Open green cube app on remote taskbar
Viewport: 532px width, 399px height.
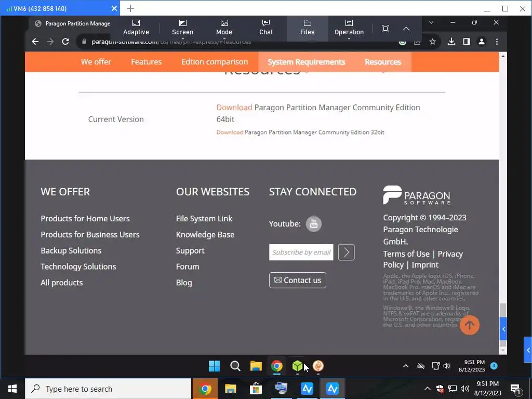coord(297,366)
